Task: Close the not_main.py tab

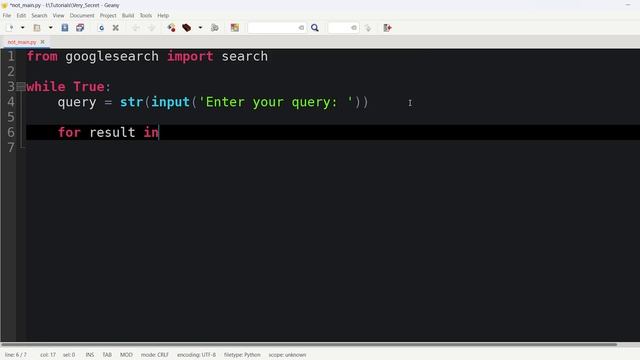Action: point(42,42)
